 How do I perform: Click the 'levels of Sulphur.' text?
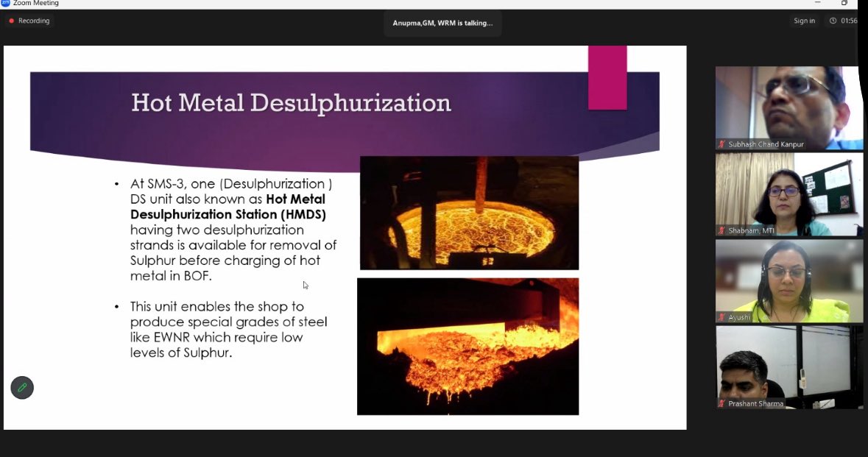pyautogui.click(x=181, y=353)
